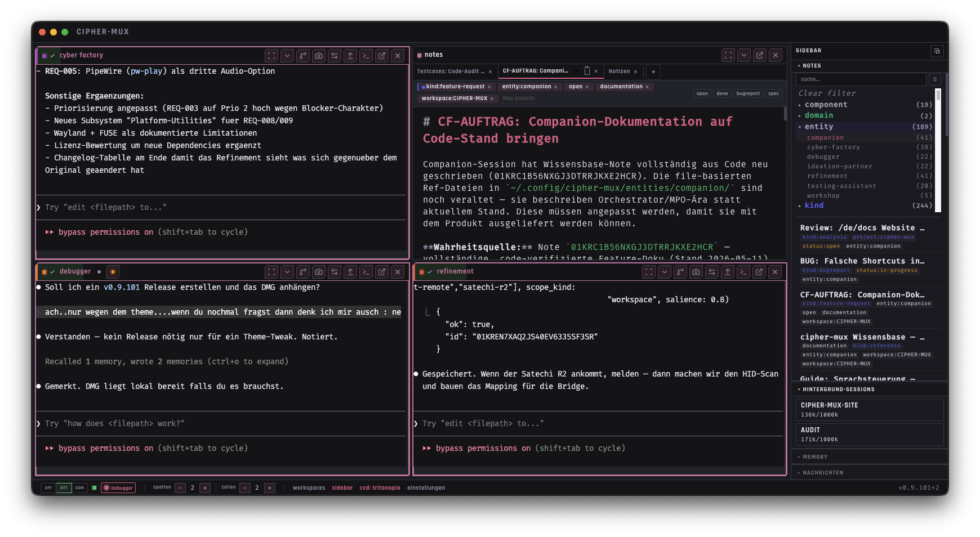Open dropdown chevron in cyber factory pane header
This screenshot has width=980, height=537.
click(x=287, y=56)
